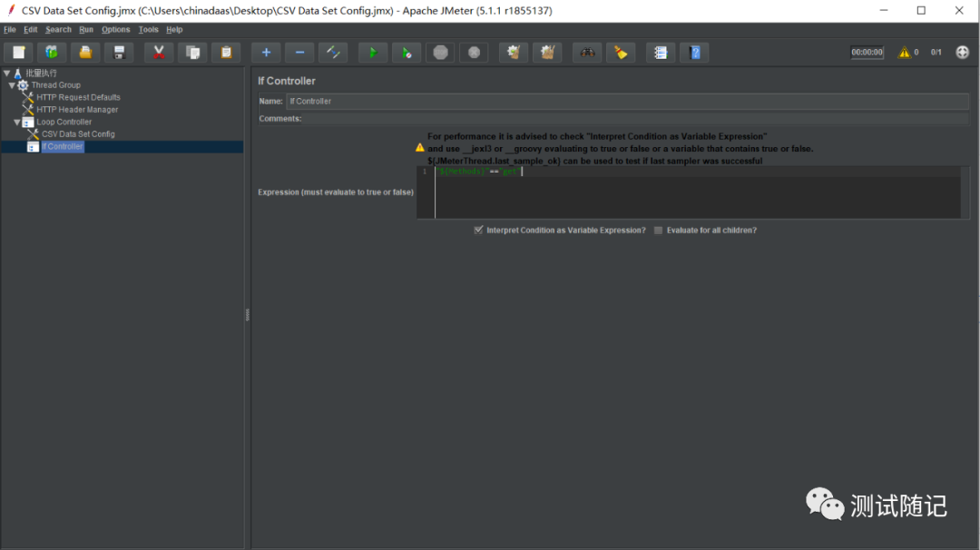Click the 00:00:00 elapsed time display
The height and width of the screenshot is (550, 980).
(867, 53)
